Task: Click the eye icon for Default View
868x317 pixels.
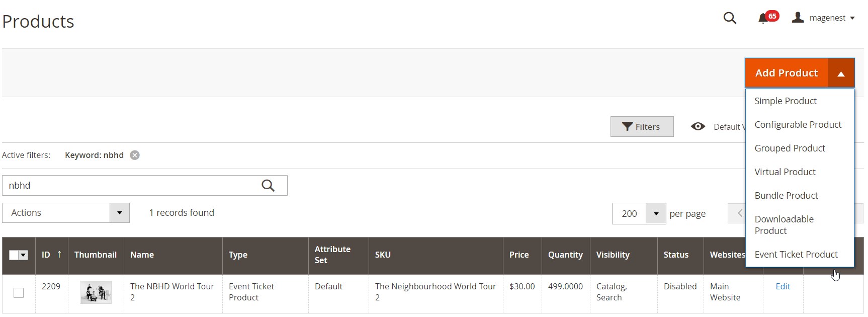Action: pyautogui.click(x=698, y=127)
